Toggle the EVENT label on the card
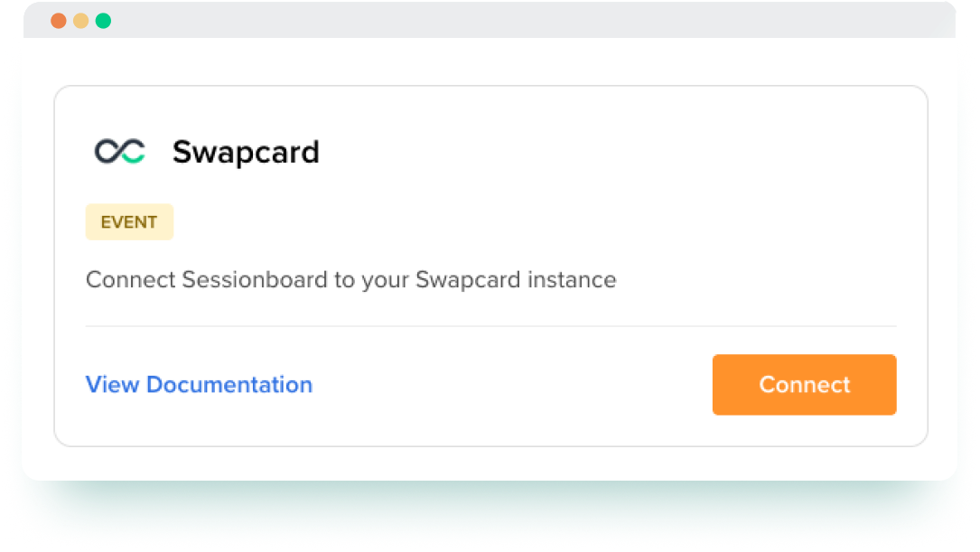 point(129,221)
